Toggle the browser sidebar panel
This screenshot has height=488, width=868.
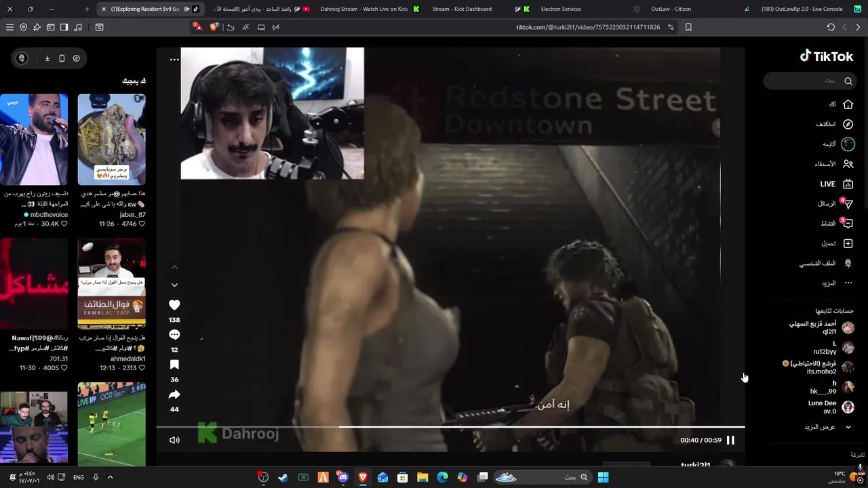point(64,27)
